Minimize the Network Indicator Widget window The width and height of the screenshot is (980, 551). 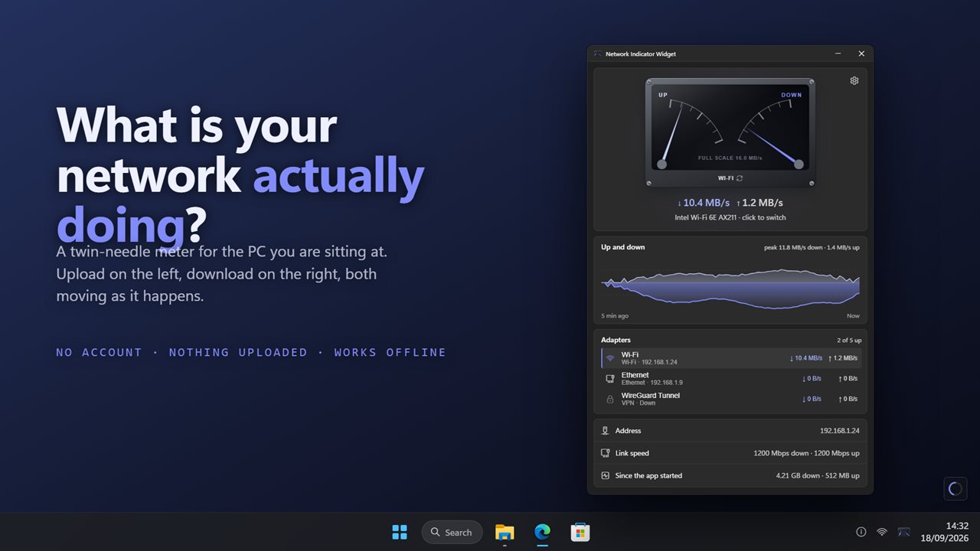click(x=838, y=54)
